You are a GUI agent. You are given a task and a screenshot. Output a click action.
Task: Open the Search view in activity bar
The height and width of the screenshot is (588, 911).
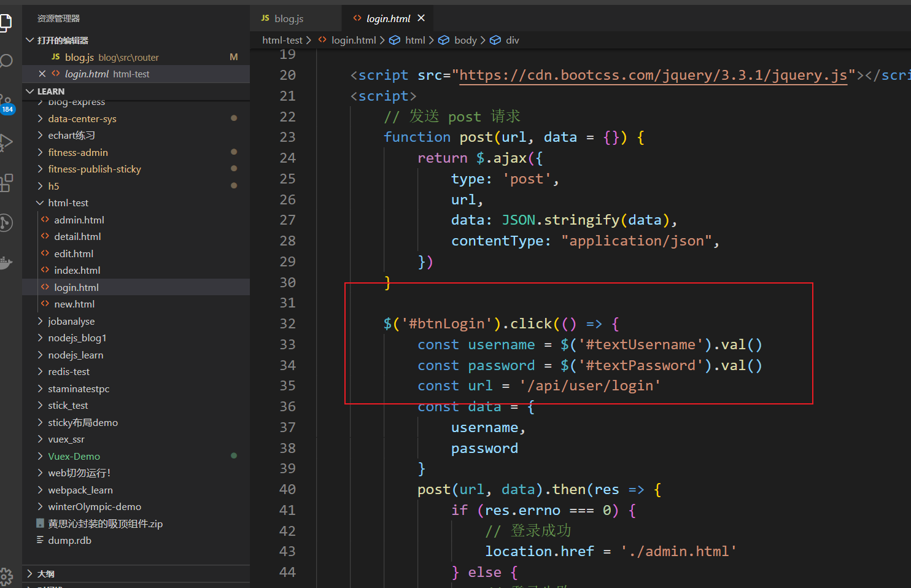coord(6,61)
